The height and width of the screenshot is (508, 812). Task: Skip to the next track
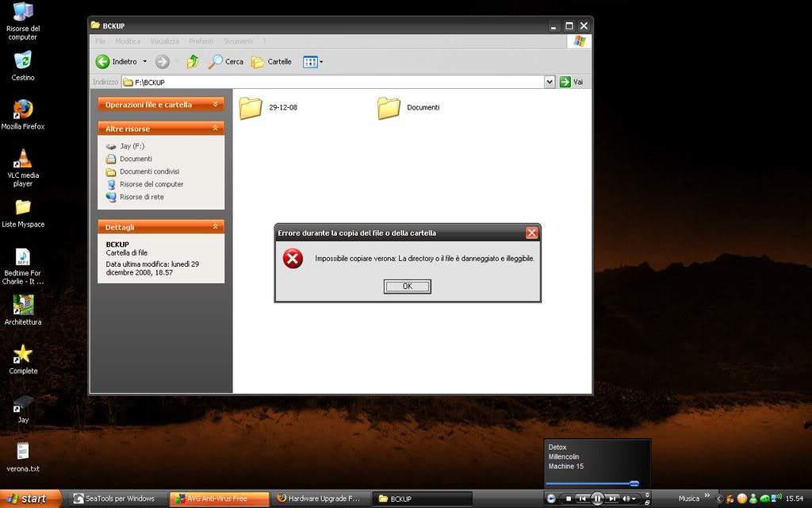[x=614, y=498]
